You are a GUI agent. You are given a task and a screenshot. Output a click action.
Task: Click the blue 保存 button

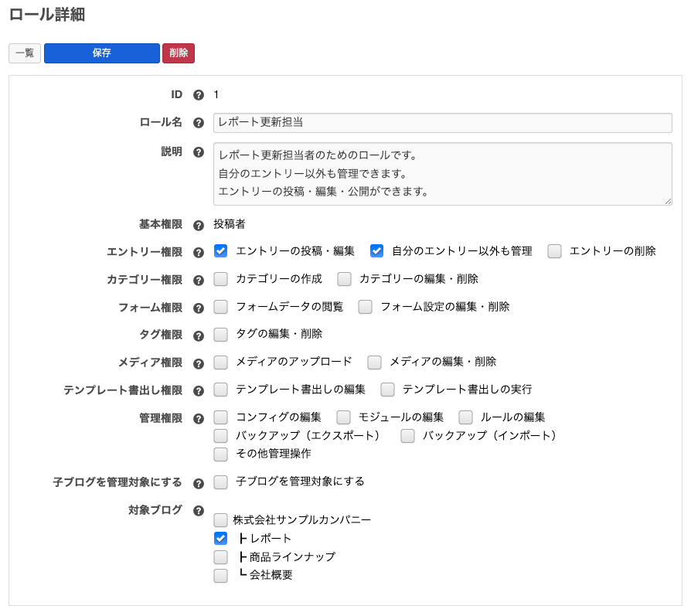point(102,53)
